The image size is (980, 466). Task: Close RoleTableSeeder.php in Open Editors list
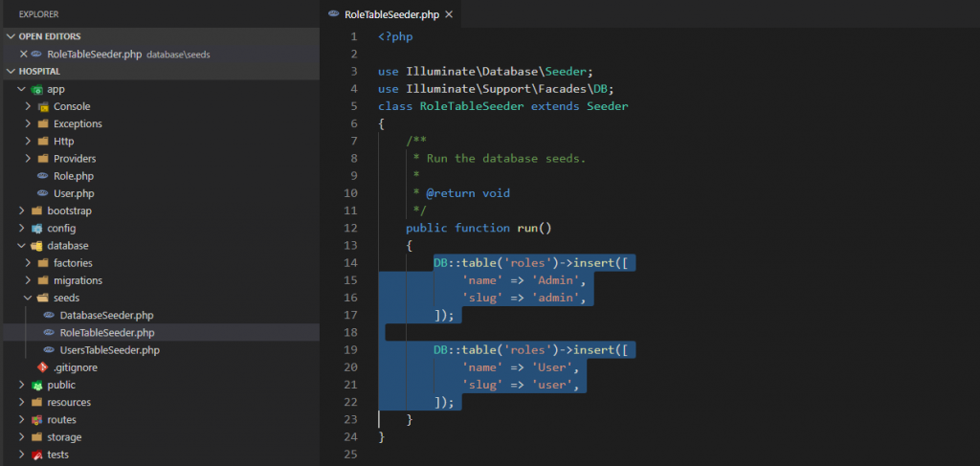(x=24, y=55)
